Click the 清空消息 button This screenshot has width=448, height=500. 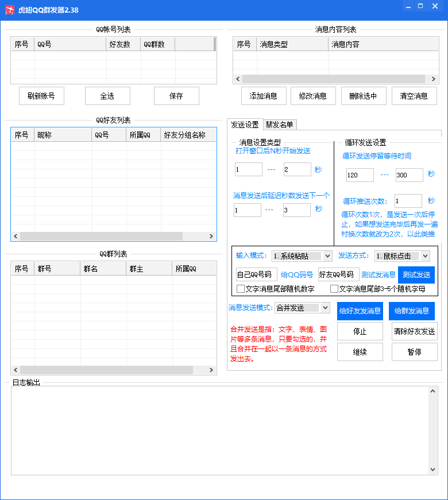coord(414,96)
